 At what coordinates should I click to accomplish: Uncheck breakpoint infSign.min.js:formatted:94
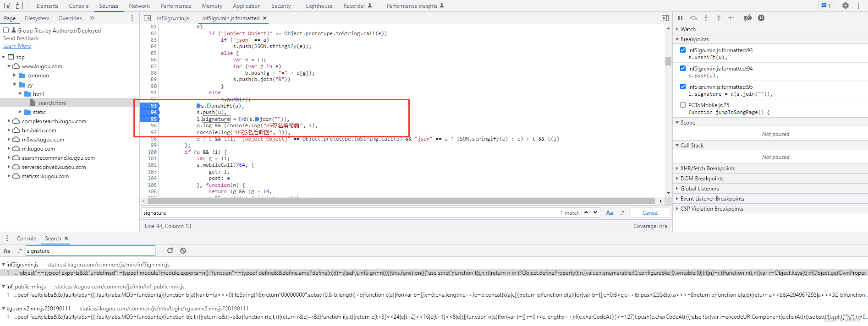683,68
